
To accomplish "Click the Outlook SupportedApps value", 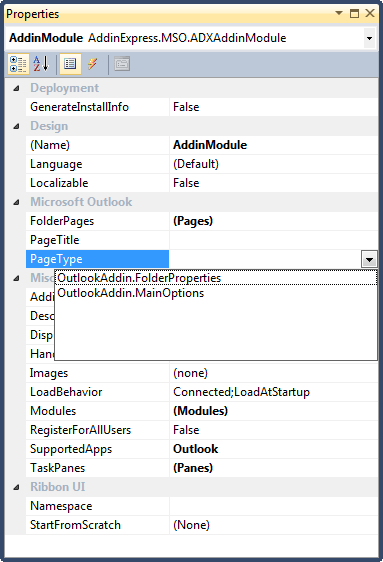I will coord(273,449).
